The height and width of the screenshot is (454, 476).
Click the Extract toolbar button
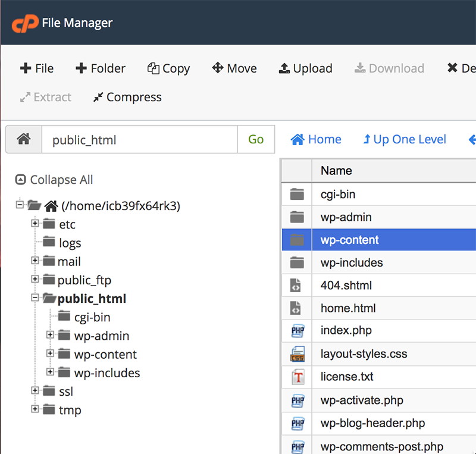click(x=46, y=97)
